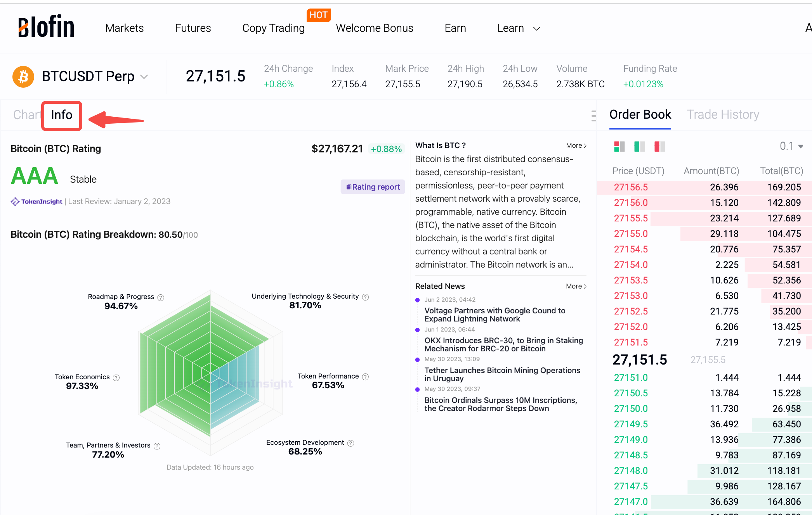
Task: Open the Copy Trading page
Action: coord(273,28)
